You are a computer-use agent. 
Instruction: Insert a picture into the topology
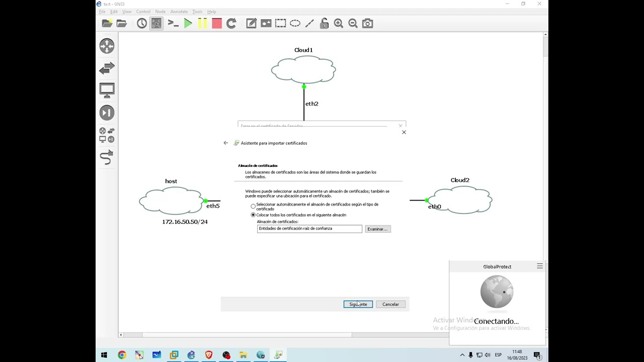tap(266, 23)
